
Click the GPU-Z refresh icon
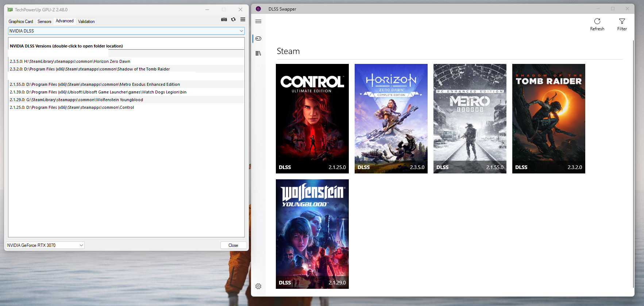[x=234, y=20]
